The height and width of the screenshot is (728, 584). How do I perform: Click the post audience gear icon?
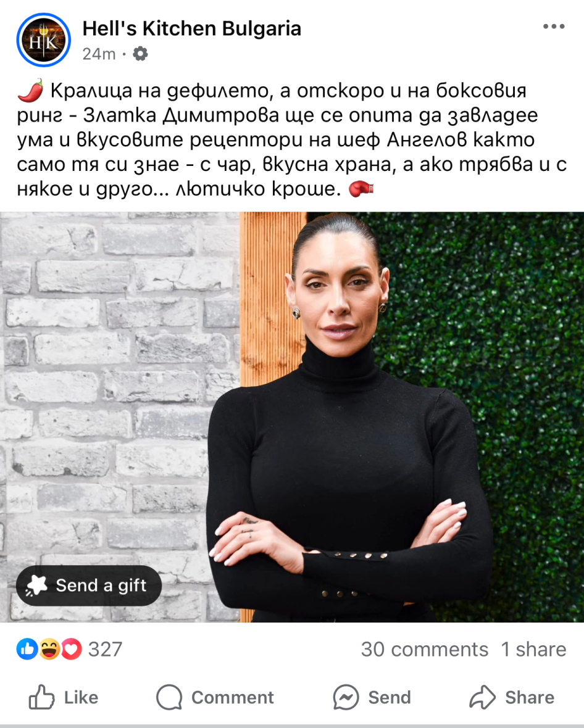tap(140, 54)
